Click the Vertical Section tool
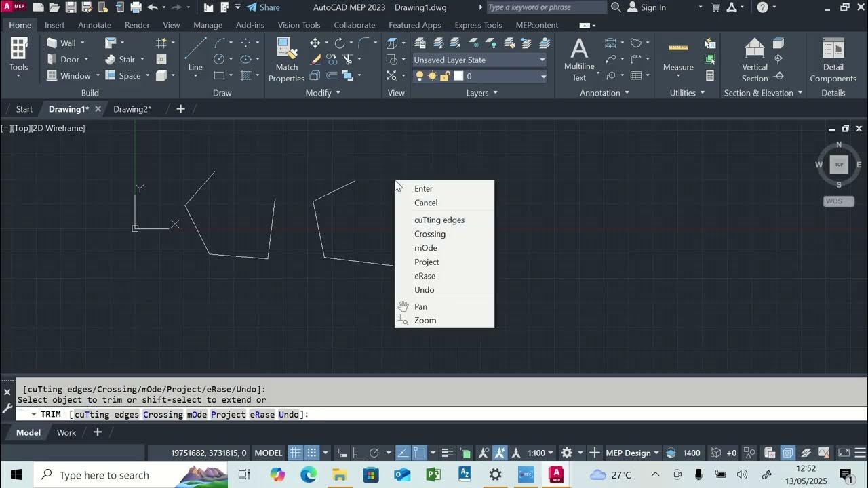The width and height of the screenshot is (868, 488). [754, 58]
